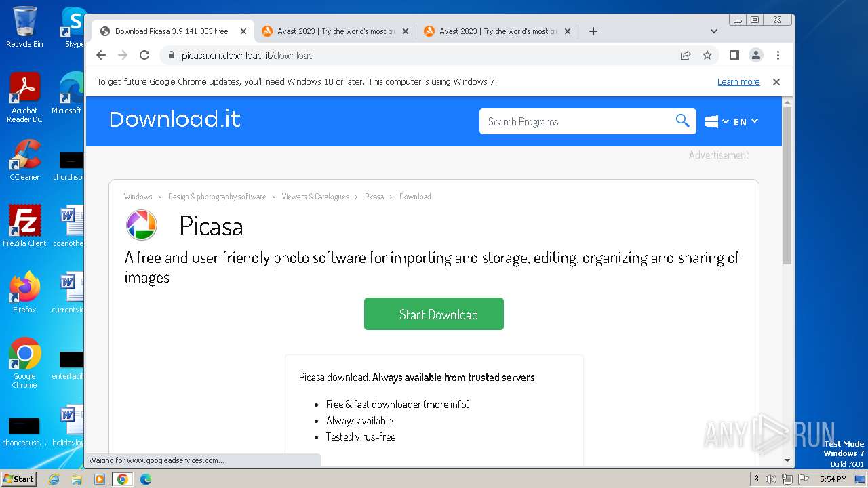Bookmark this page with the star icon
868x488 pixels.
point(707,55)
